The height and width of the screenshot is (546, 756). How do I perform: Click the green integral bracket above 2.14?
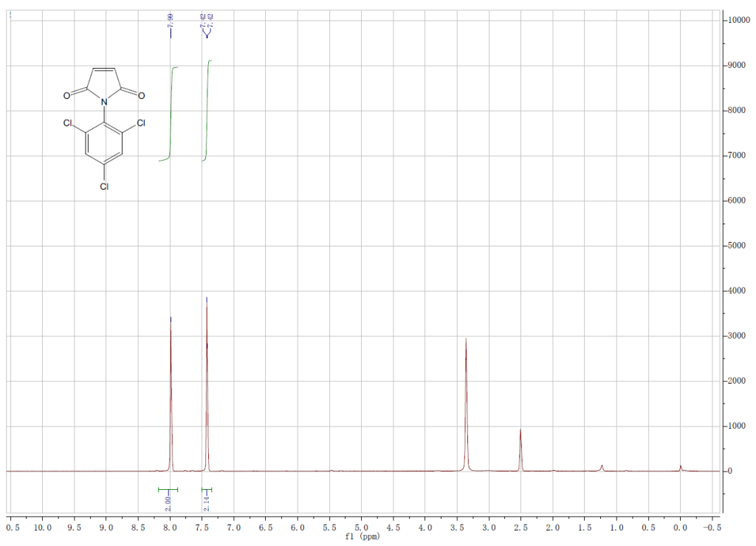click(x=207, y=490)
